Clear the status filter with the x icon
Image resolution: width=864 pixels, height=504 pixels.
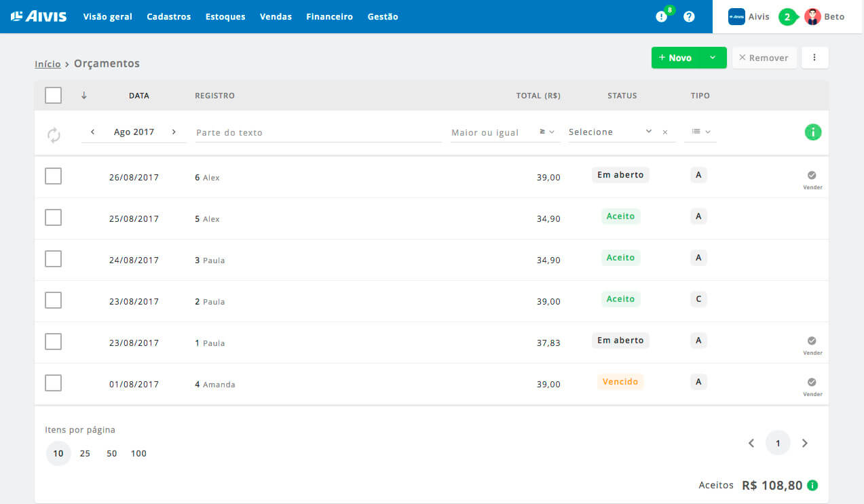pos(665,132)
